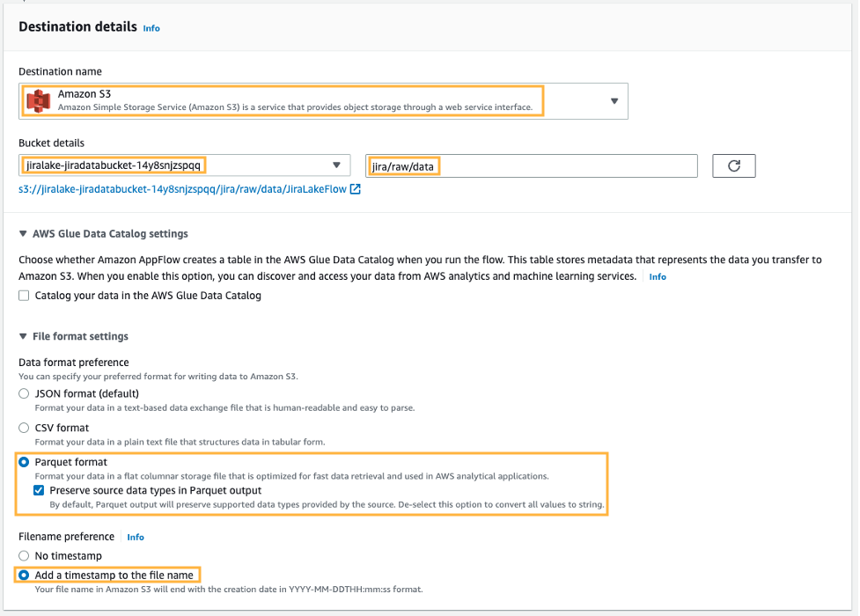Select Parquet format radio button

click(23, 462)
